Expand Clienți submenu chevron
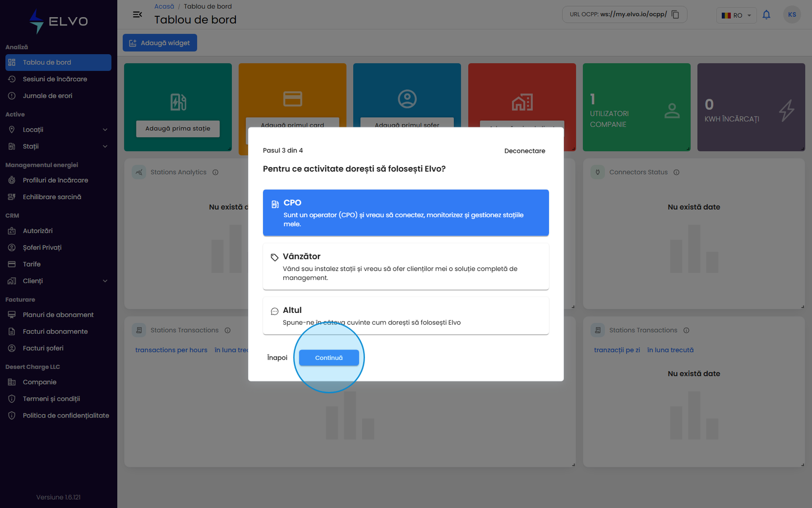 (x=105, y=281)
